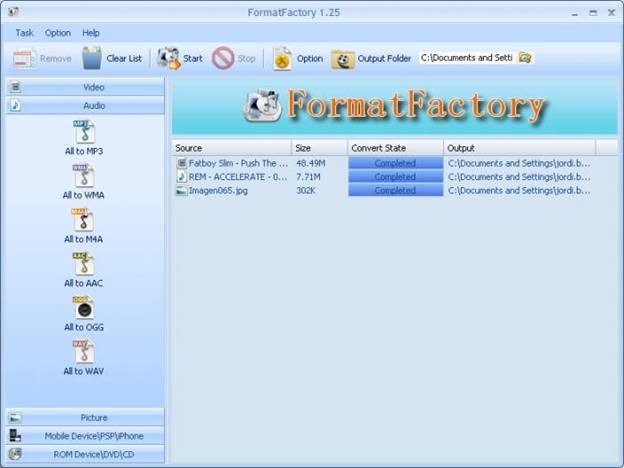
Task: Click the music note icon on Audio section
Action: (x=15, y=105)
